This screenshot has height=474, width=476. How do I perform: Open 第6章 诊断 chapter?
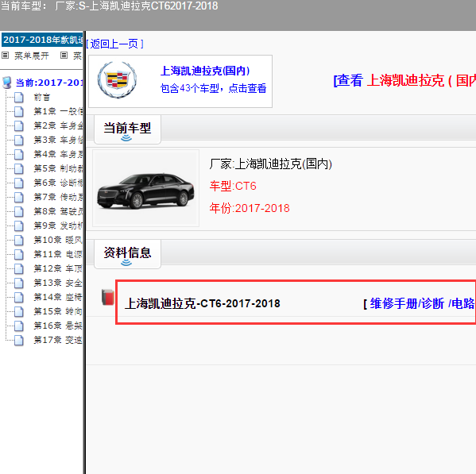[x=58, y=183]
